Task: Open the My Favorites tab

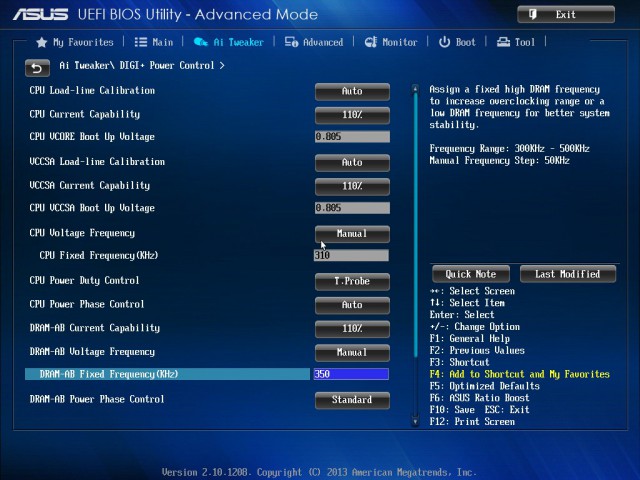Action: pos(75,42)
